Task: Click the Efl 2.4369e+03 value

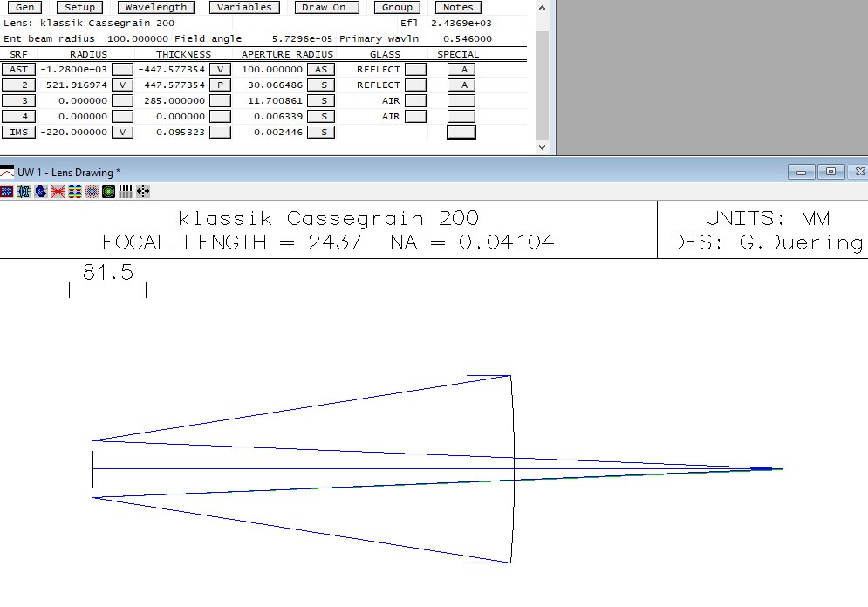Action: 461,24
